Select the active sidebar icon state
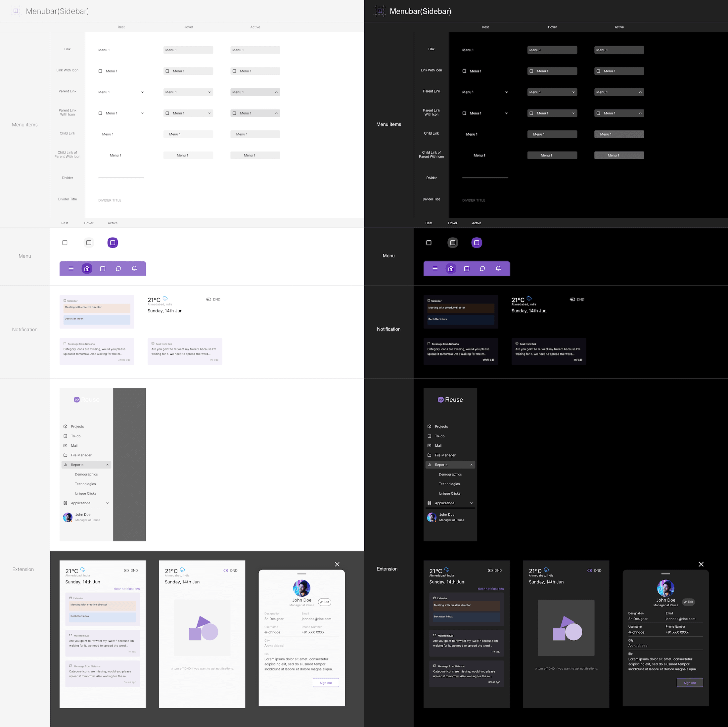Viewport: 728px width, 727px height. pos(113,242)
